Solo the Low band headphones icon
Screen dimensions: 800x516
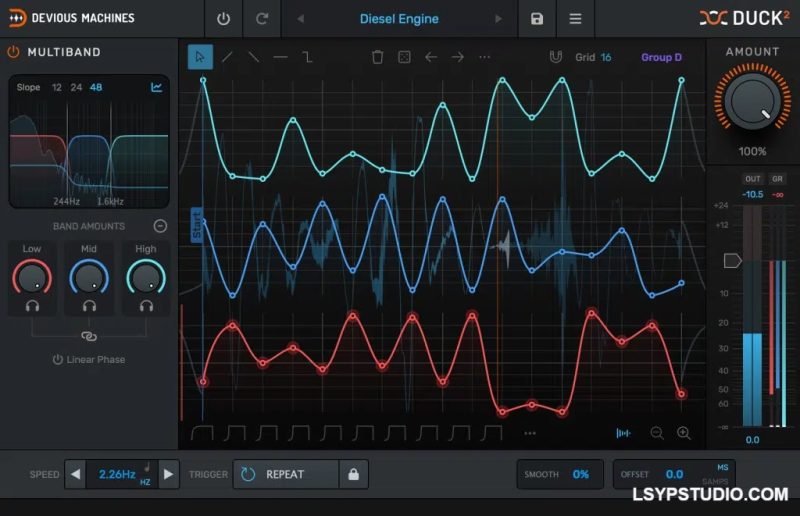[x=32, y=305]
